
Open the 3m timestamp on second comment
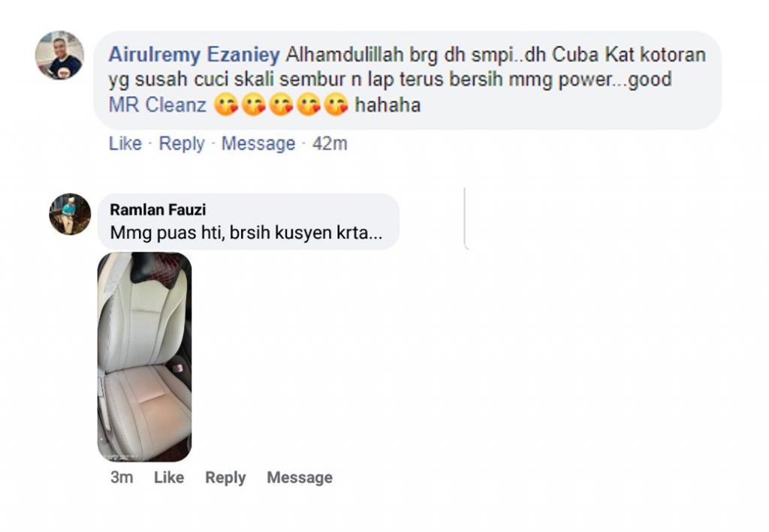click(x=122, y=477)
